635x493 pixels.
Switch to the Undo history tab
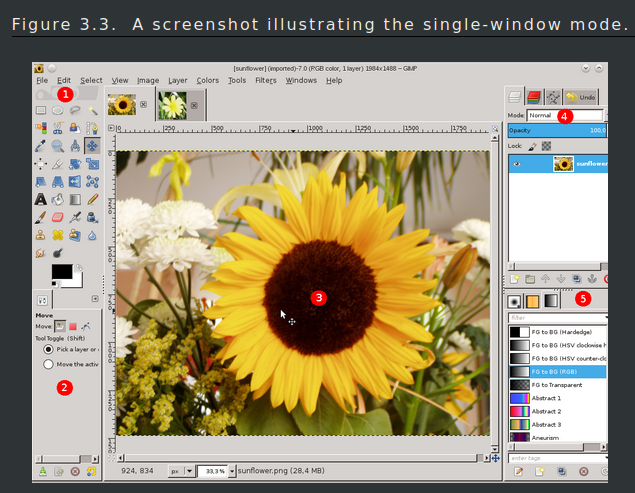click(581, 97)
